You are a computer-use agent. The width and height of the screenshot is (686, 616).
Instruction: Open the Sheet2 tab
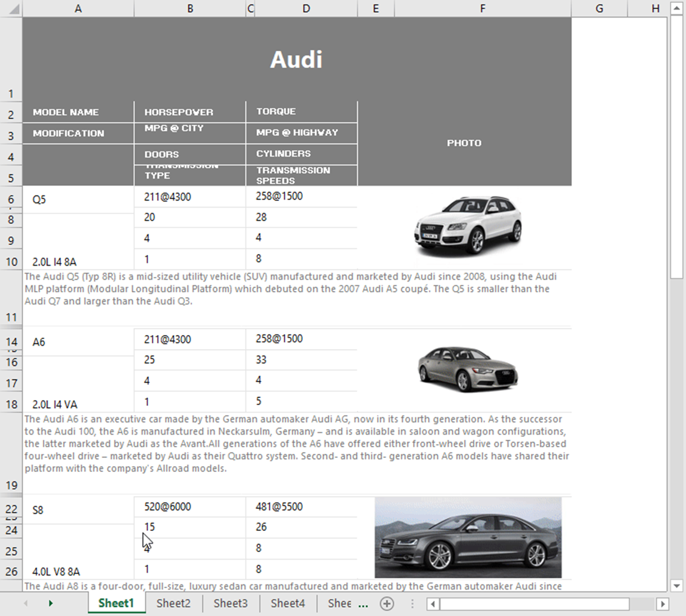click(173, 604)
